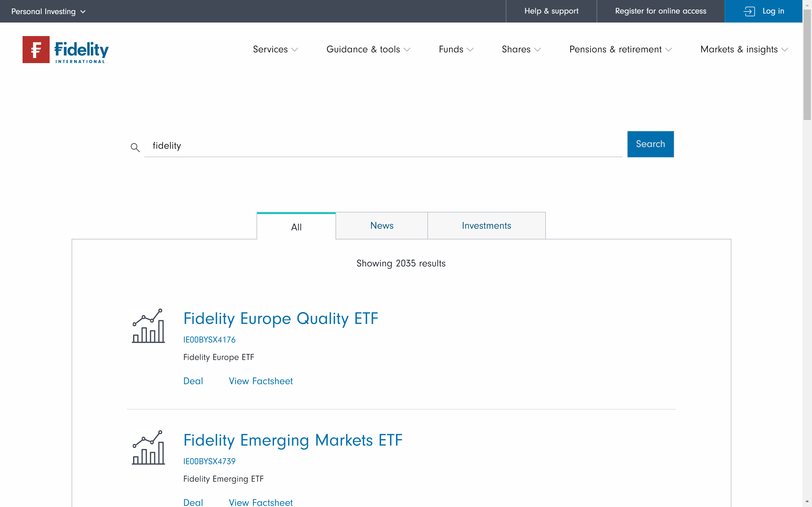
Task: Click View Factsheet for Europe Quality ETF
Action: coord(261,381)
